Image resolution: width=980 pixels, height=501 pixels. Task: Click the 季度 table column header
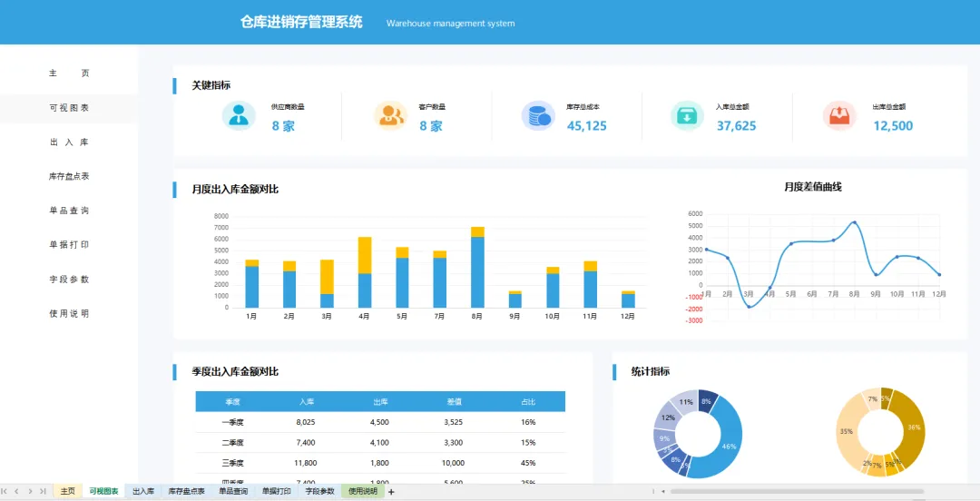click(x=232, y=401)
